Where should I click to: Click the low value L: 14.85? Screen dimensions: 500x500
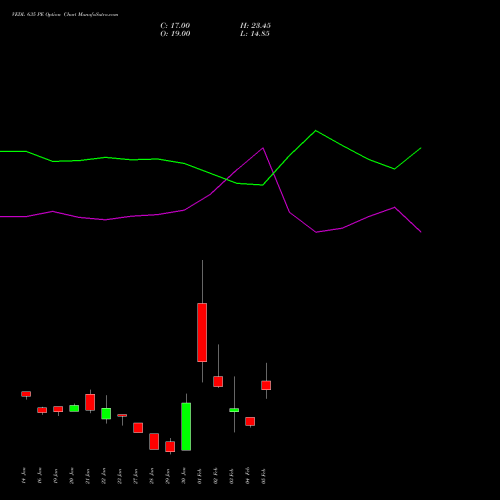pos(255,34)
